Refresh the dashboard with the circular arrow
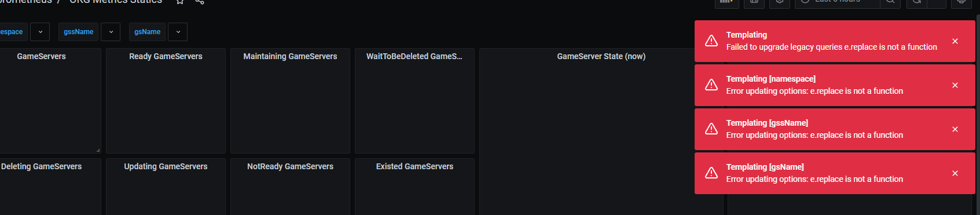This screenshot has height=215, width=980. click(x=916, y=2)
